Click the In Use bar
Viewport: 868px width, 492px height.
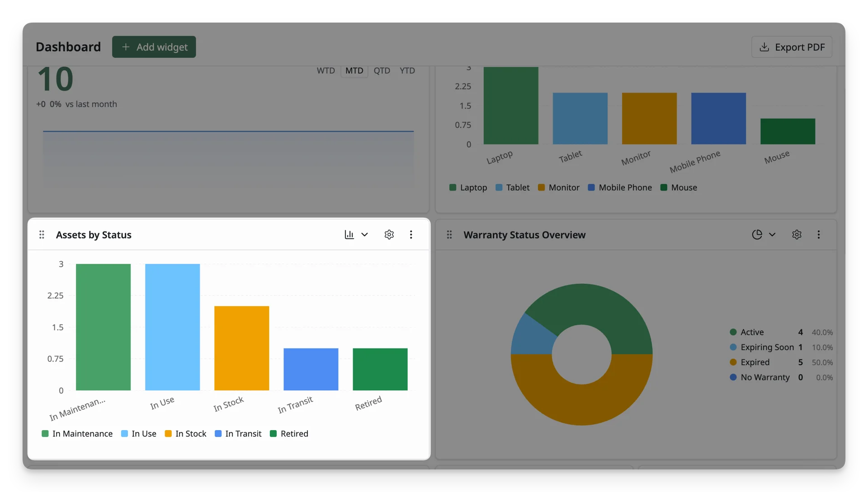172,327
